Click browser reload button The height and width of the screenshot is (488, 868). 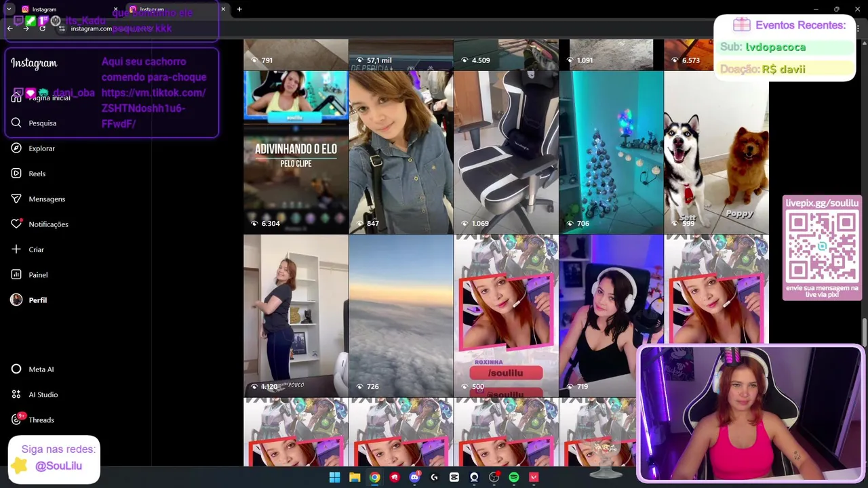pos(43,28)
